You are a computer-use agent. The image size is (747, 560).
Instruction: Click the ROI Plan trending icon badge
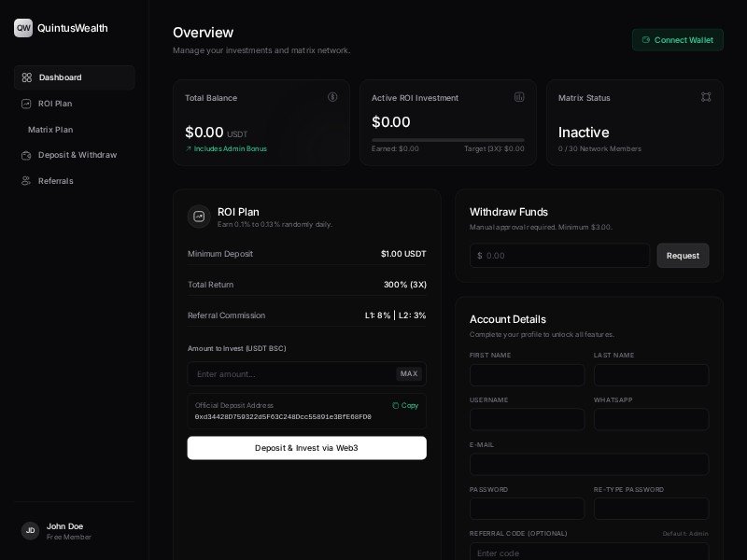coord(199,217)
